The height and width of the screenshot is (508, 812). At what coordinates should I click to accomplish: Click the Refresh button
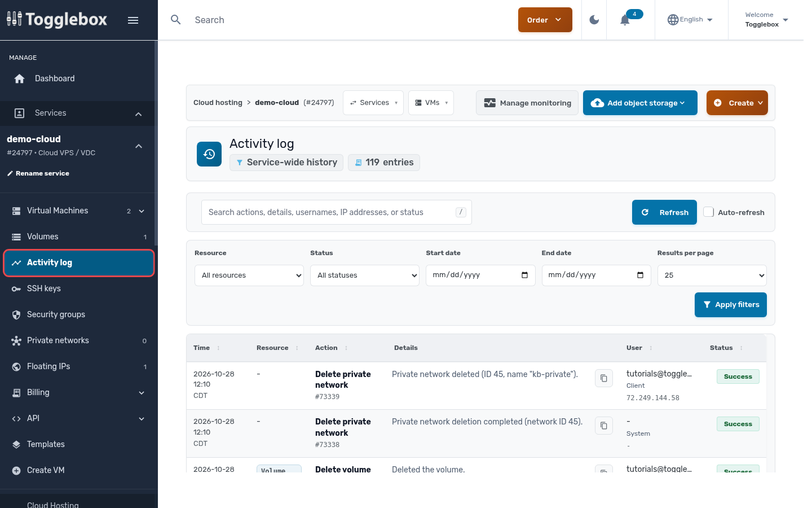coord(664,212)
